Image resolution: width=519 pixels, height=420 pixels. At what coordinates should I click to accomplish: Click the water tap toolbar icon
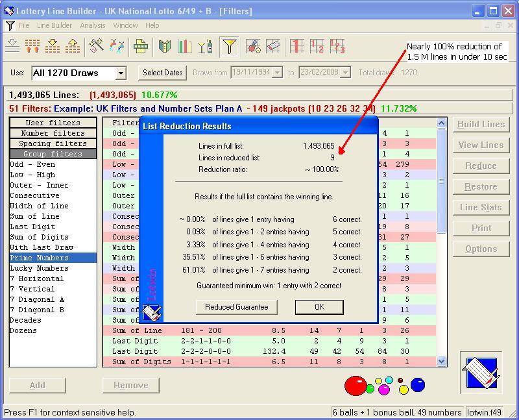(x=117, y=46)
